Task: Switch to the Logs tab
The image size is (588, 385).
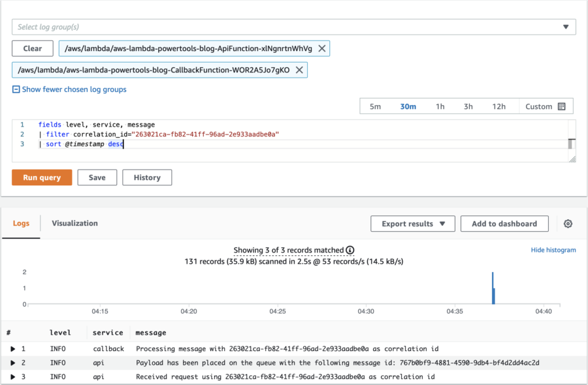Action: coord(21,223)
